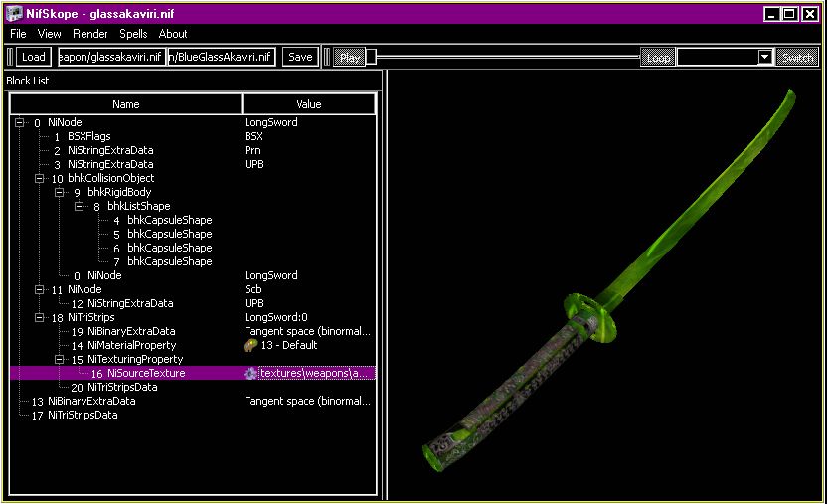827x504 pixels.
Task: Click the material palette icon beside 13 - Default
Action: 250,346
